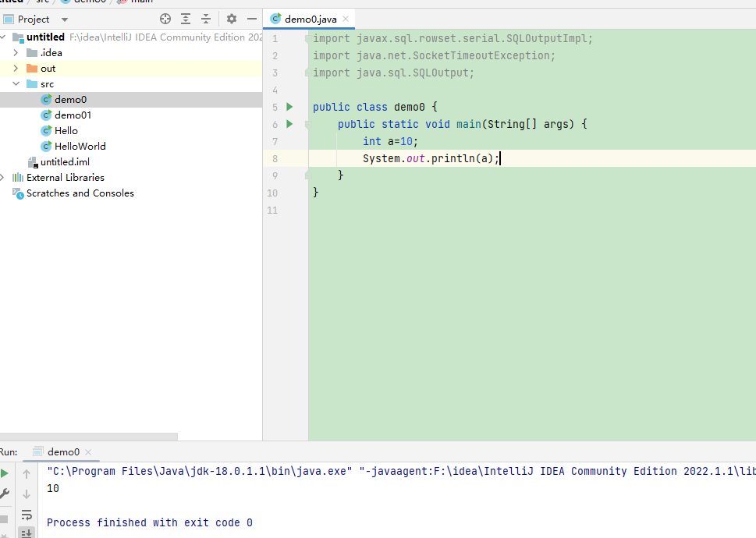Fold the imports at line 1
This screenshot has height=538, width=756.
307,38
